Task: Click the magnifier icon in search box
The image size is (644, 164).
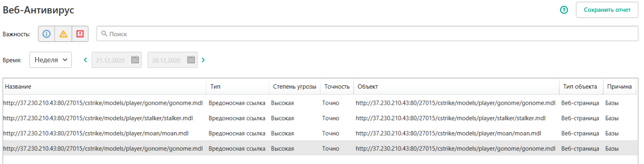Action: tap(104, 34)
